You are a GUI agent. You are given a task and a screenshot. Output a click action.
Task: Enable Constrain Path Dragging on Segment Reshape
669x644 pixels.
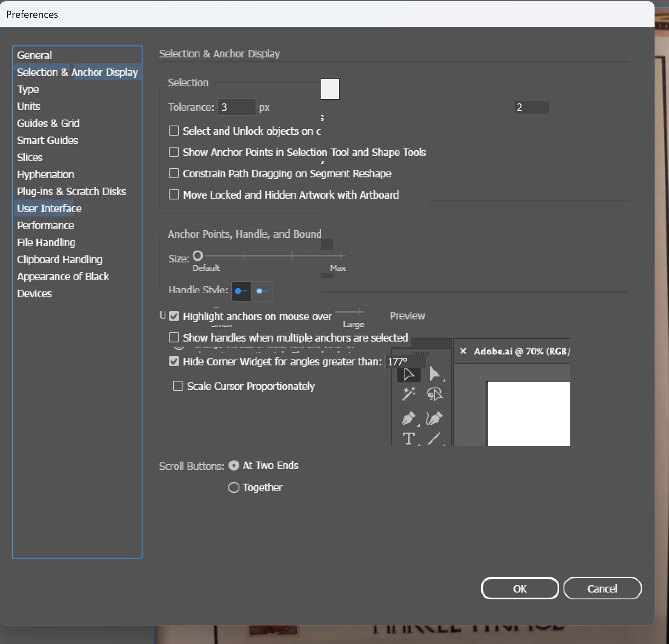(x=174, y=173)
